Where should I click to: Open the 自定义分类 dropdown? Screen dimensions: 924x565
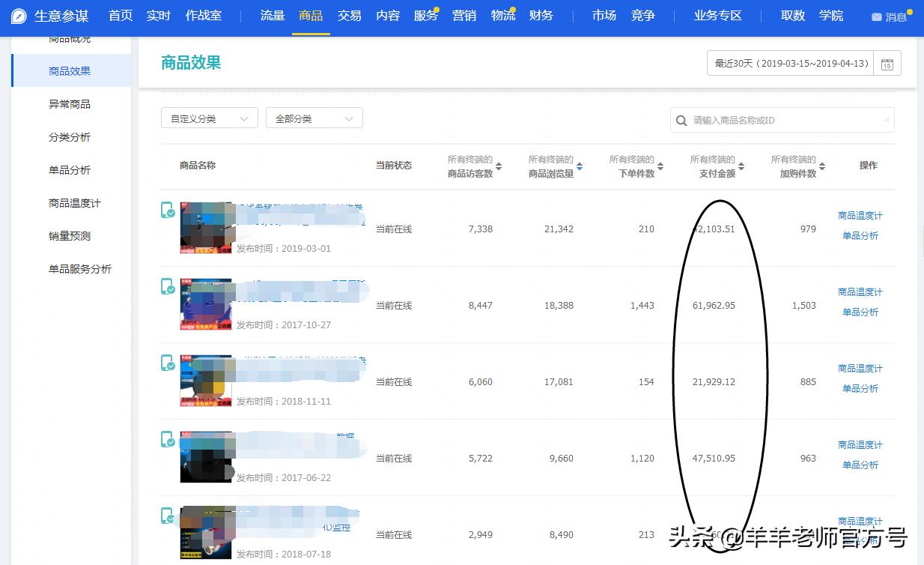tap(209, 118)
